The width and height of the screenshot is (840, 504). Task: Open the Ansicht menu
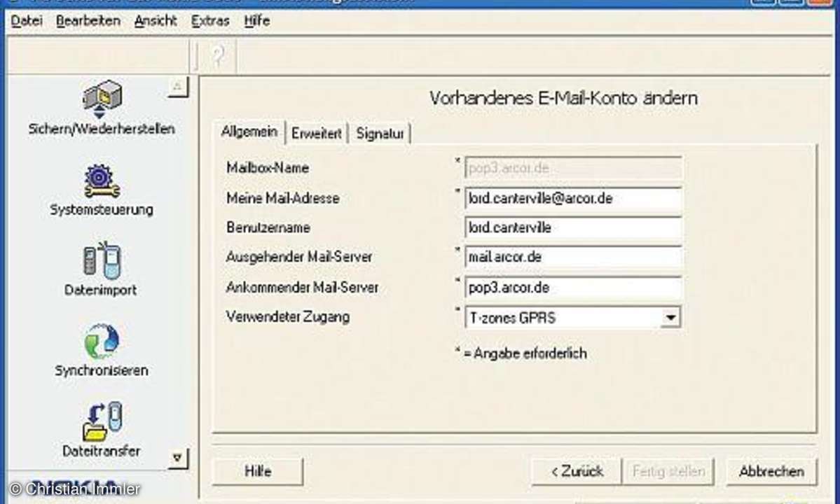(156, 21)
